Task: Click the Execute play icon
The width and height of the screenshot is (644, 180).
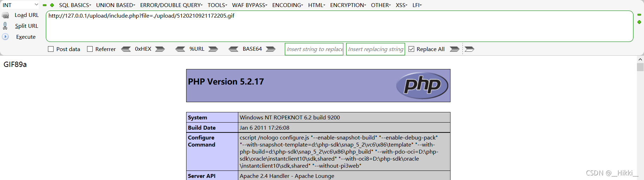Action: [5, 37]
